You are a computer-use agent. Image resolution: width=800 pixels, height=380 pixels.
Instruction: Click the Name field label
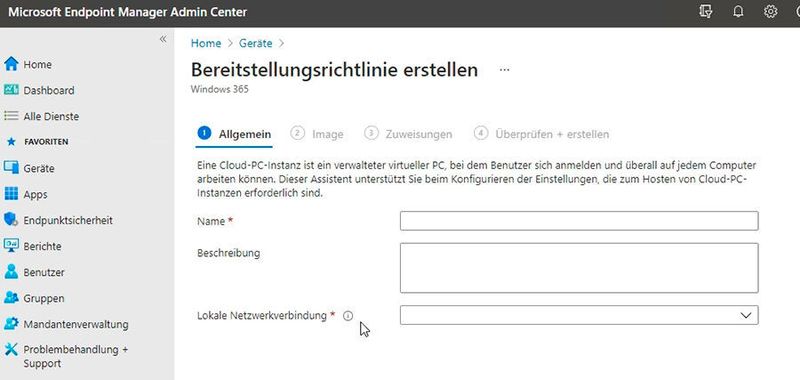tap(211, 221)
